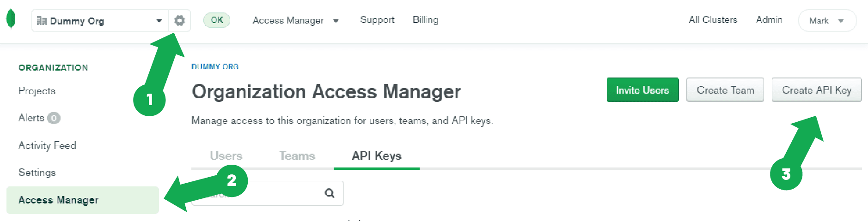The width and height of the screenshot is (868, 221).
Task: Go to Billing in top navigation
Action: tap(425, 20)
